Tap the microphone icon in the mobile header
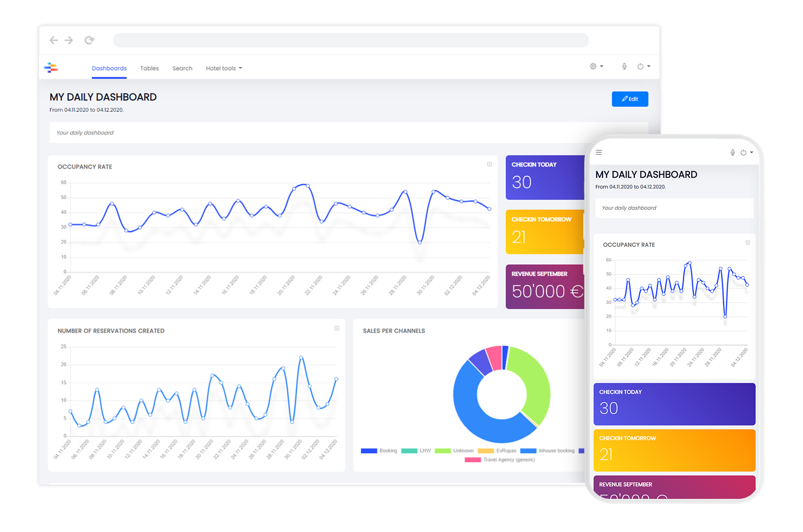 coord(733,153)
